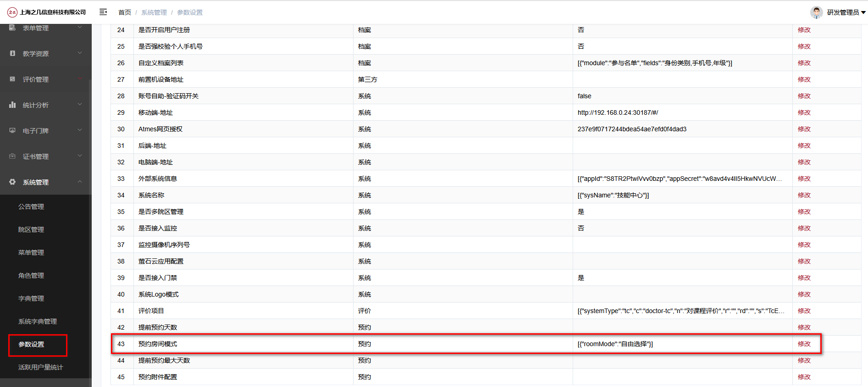Click 修改 for 外部系统信息
Viewport: 868px width, 387px height.
[804, 179]
